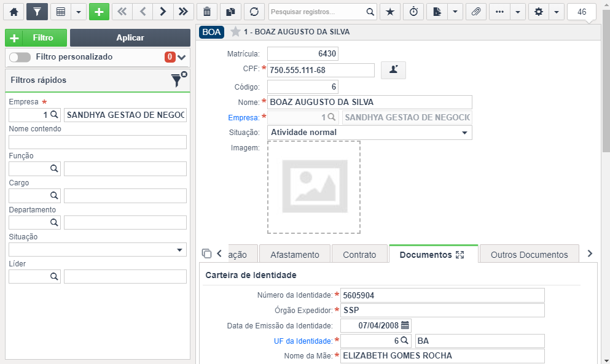This screenshot has height=364, width=610.
Task: Expand the export document dropdown arrow
Action: (x=455, y=12)
